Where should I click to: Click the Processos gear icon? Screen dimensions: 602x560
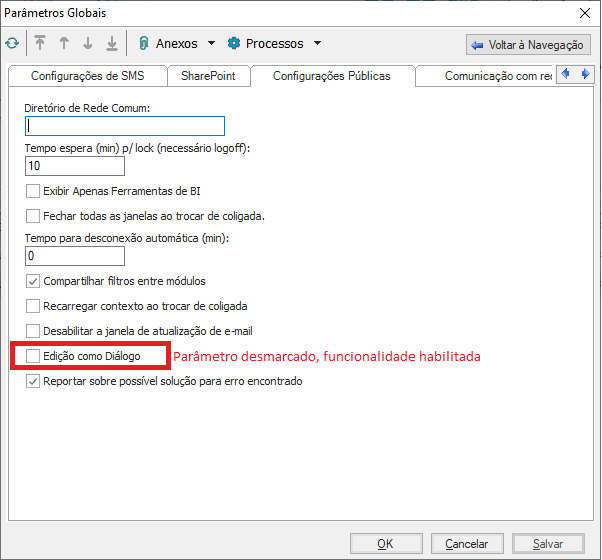tap(234, 43)
